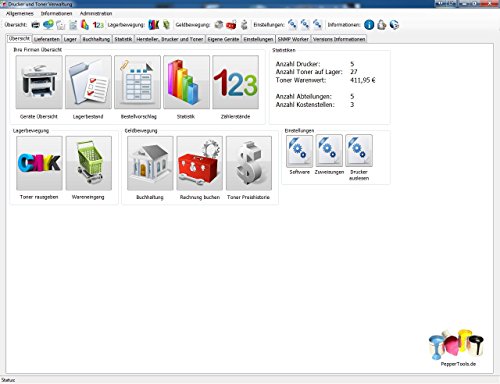Open the SNMP Worker tab
Image resolution: width=500 pixels, height=384 pixels.
click(x=293, y=39)
